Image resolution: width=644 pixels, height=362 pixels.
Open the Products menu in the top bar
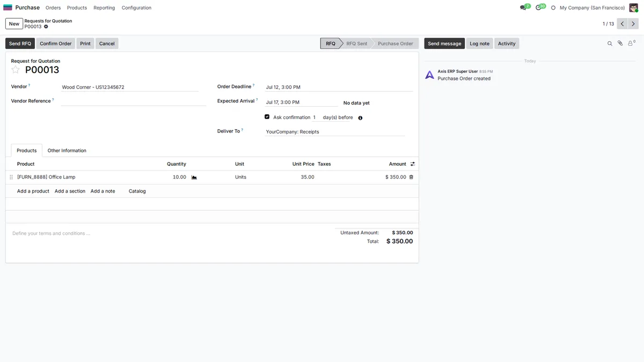click(x=77, y=8)
